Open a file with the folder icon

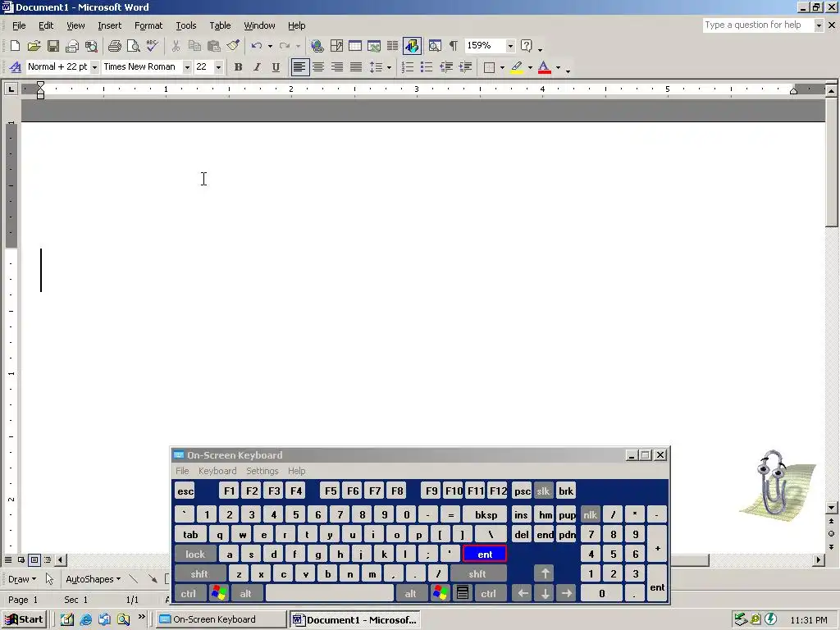point(34,46)
